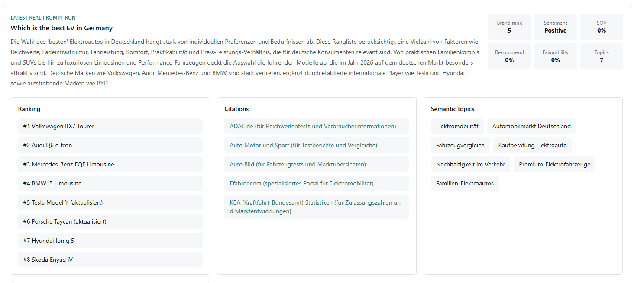Click the 'Which is the best EV in Germany' heading

click(x=61, y=28)
